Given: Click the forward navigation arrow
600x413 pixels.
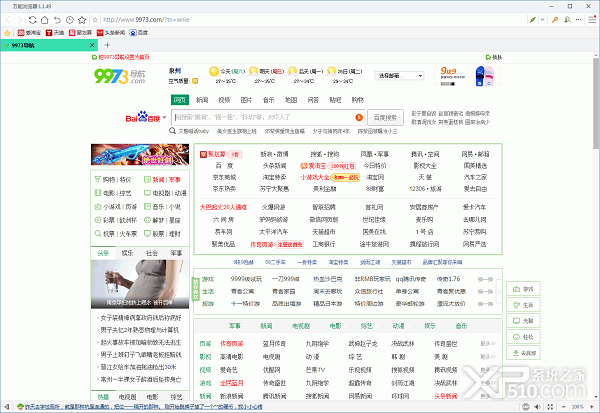Looking at the screenshot, I should point(20,20).
